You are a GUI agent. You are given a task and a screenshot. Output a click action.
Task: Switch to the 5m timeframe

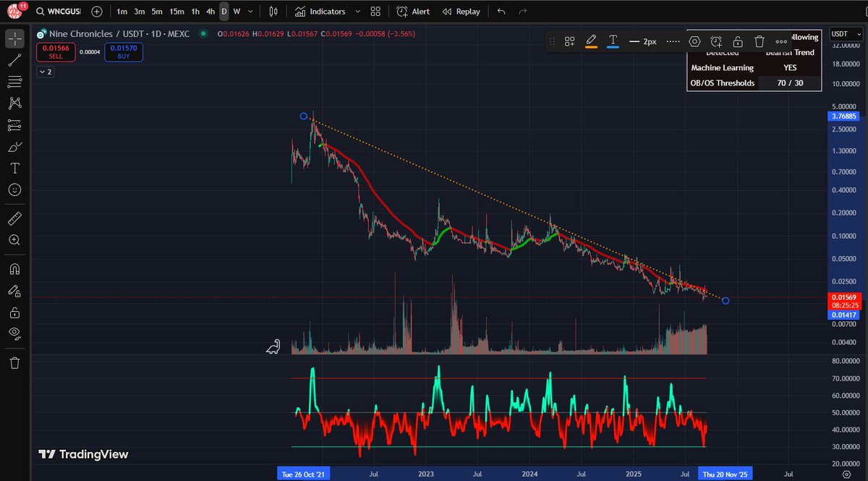pos(157,12)
